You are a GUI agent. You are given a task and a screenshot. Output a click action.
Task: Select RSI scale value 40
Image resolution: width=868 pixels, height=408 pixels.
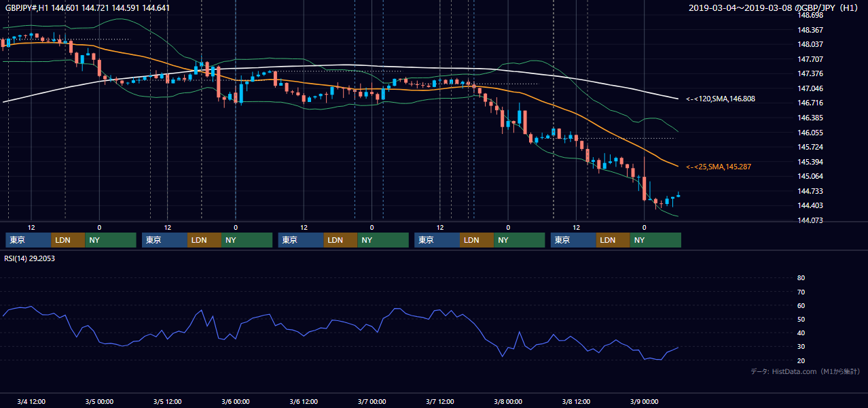[801, 333]
